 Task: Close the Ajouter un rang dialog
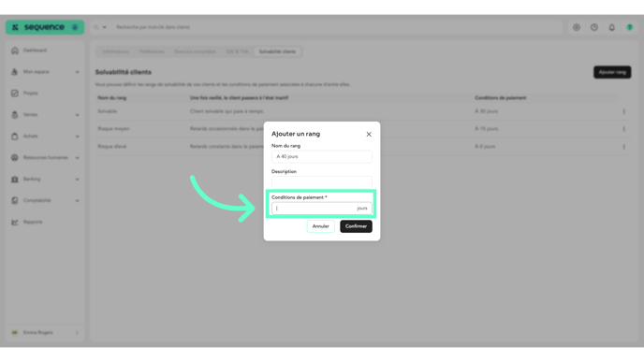point(369,134)
